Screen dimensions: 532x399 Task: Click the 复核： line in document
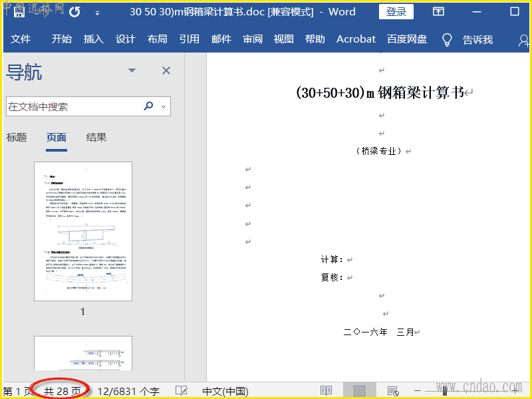click(x=332, y=277)
